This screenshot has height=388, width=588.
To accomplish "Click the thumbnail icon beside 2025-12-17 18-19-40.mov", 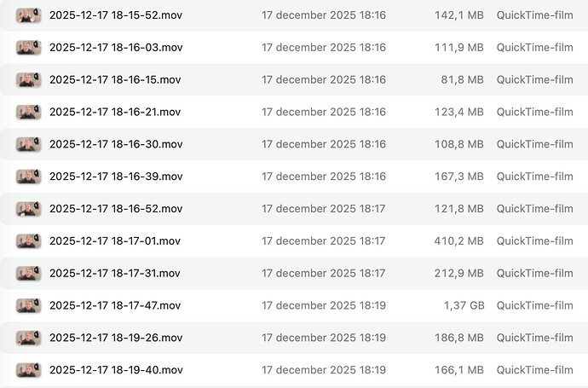I will pos(28,370).
